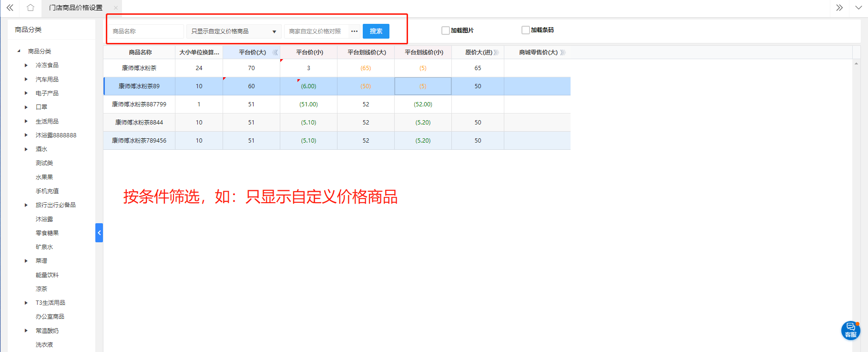
Task: Open the tab list chevron at top right
Action: pyautogui.click(x=858, y=8)
